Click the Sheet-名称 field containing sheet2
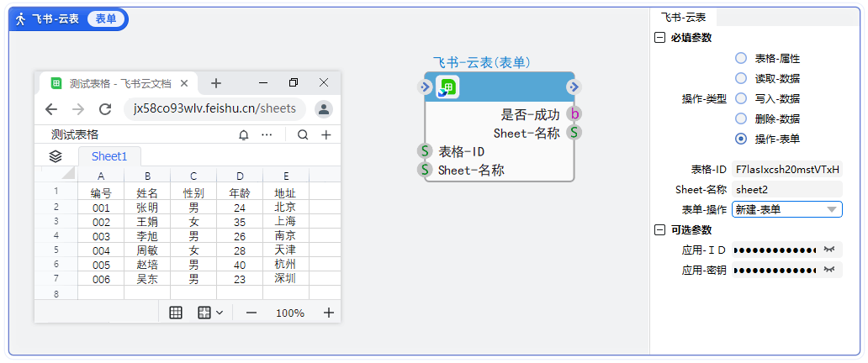 click(787, 189)
